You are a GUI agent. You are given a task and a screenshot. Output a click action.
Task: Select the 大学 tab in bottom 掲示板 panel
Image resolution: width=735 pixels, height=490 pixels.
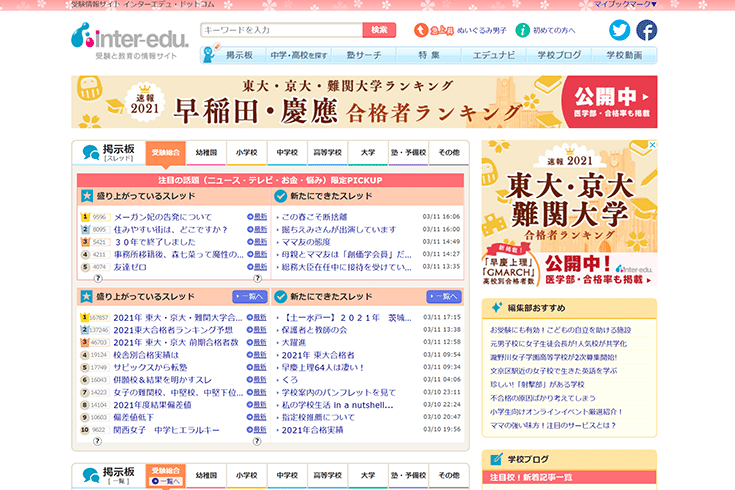368,475
